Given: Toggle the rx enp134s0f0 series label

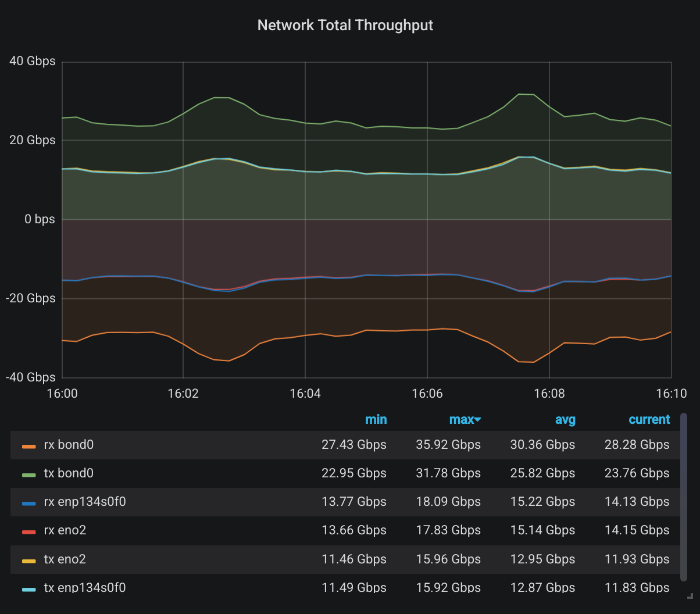Looking at the screenshot, I should [85, 502].
